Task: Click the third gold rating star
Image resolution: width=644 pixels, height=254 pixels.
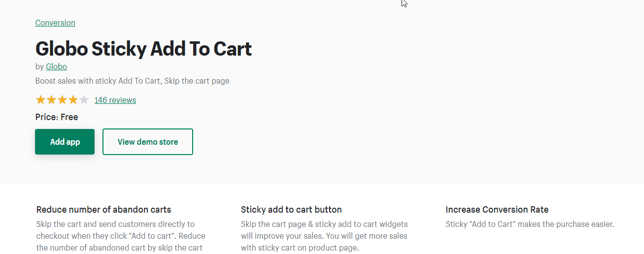Action: pos(62,100)
